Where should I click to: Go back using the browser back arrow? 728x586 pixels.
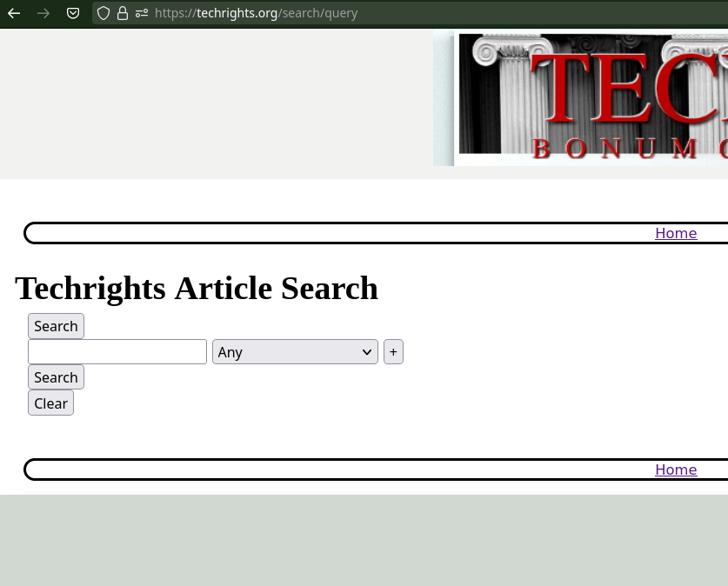click(14, 13)
